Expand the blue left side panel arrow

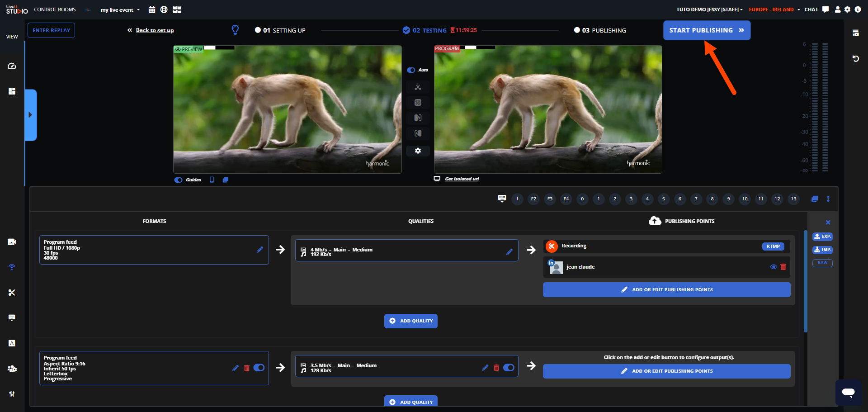(30, 115)
